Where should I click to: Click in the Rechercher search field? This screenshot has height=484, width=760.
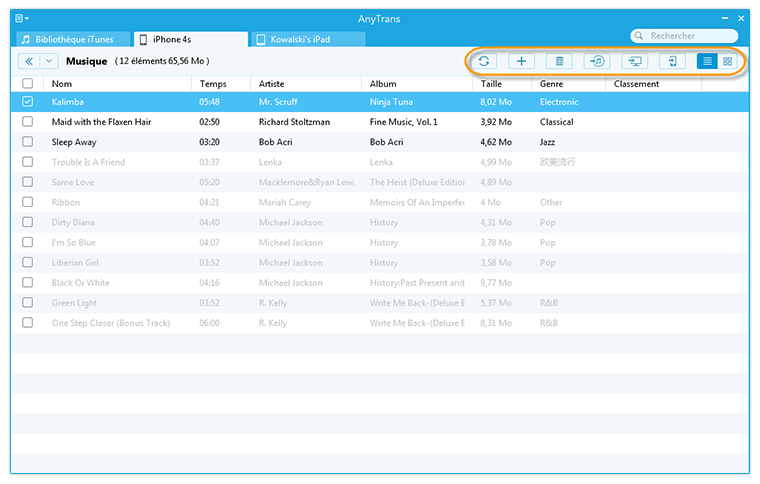coord(684,35)
